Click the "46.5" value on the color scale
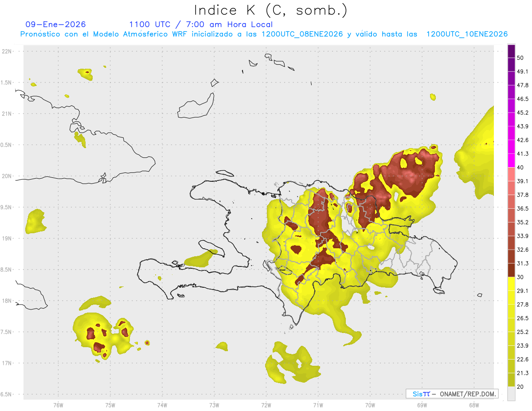 (523, 99)
